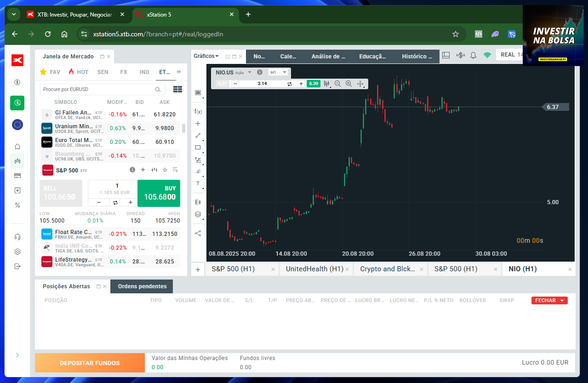
Task: Open chart display mode icon in sidebar
Action: coord(198,92)
